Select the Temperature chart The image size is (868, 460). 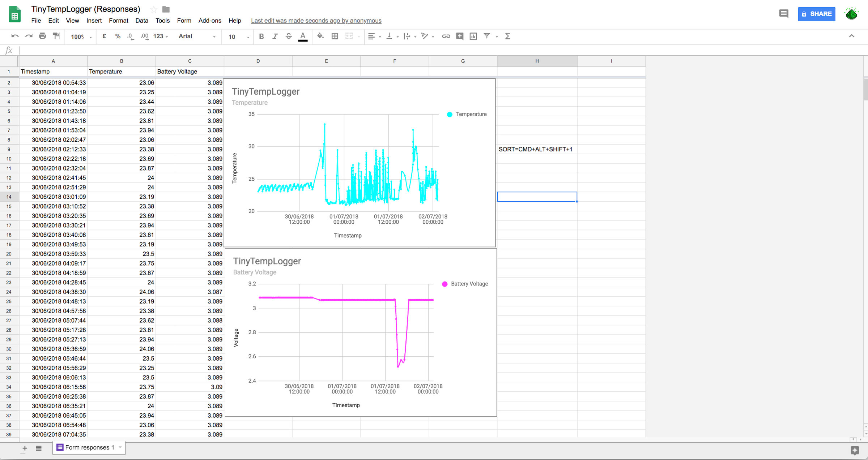(x=359, y=163)
